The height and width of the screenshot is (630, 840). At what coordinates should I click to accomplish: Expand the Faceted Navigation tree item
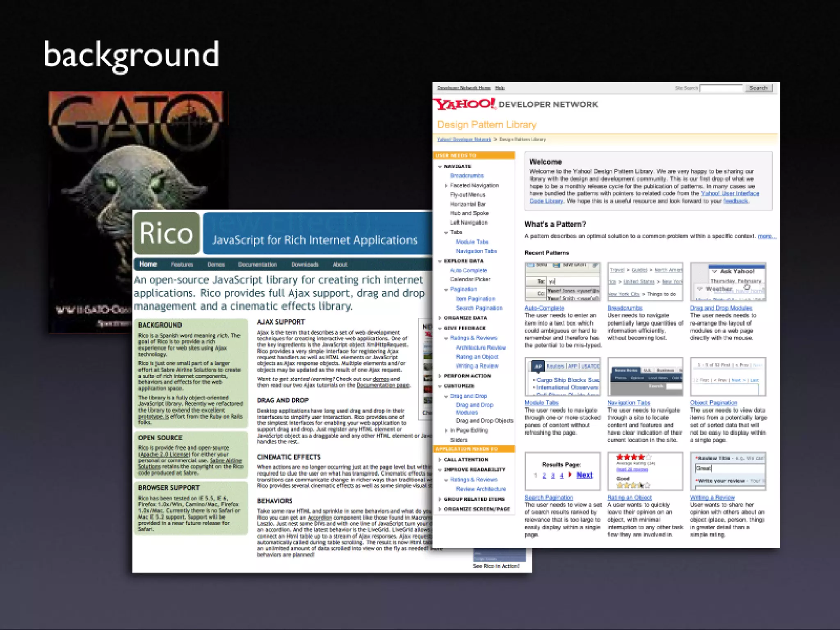coord(446,185)
